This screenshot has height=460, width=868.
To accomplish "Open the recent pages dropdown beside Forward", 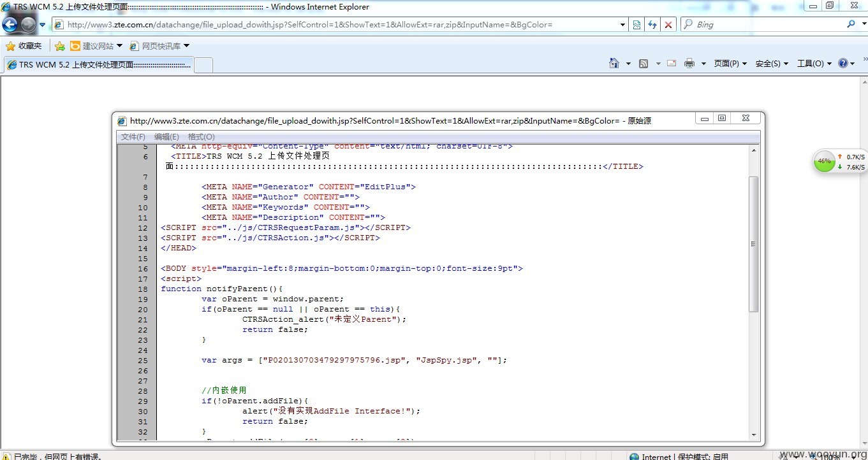I will tap(42, 25).
